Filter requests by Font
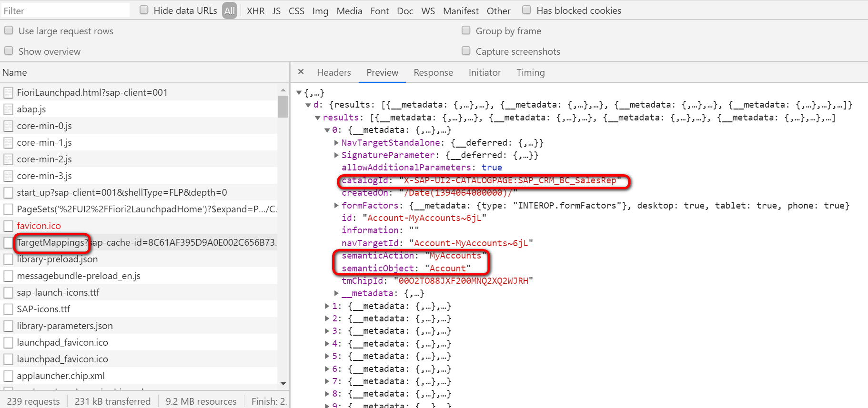This screenshot has width=868, height=408. tap(380, 10)
